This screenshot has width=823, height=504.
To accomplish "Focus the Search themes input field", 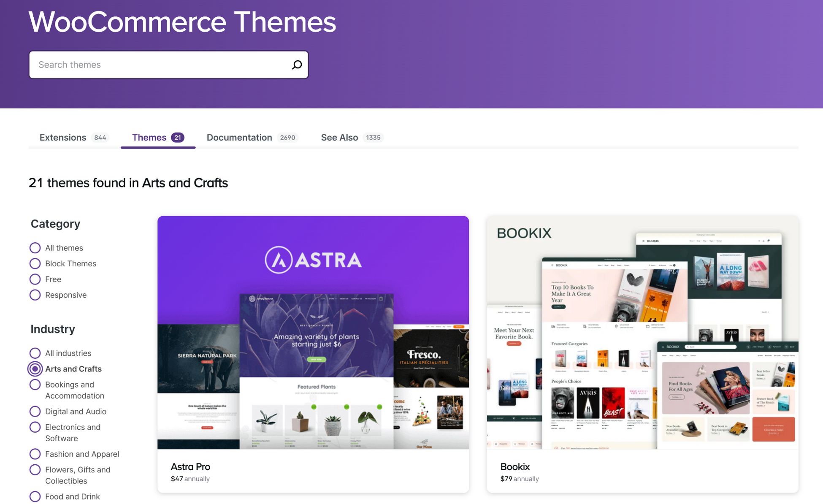I will pyautogui.click(x=168, y=65).
